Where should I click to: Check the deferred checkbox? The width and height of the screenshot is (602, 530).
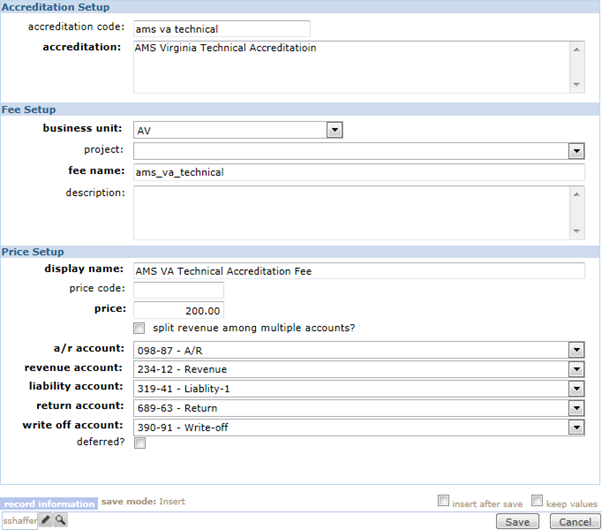point(139,443)
